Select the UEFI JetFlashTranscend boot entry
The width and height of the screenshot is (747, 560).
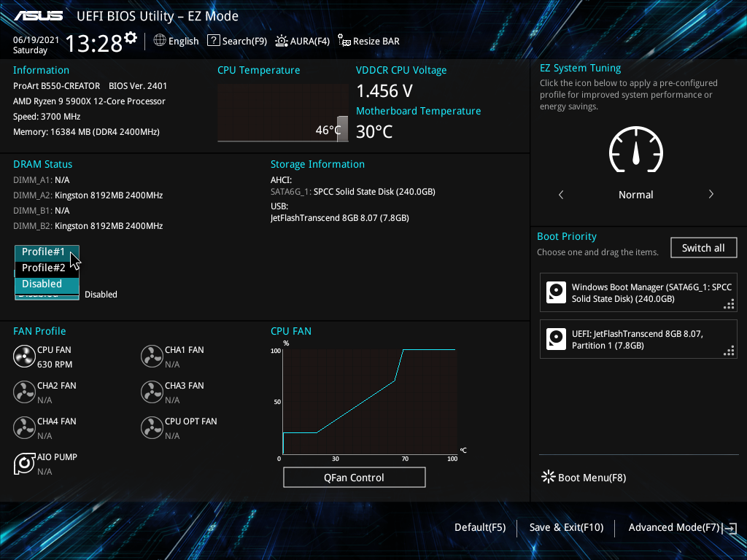[x=638, y=339]
